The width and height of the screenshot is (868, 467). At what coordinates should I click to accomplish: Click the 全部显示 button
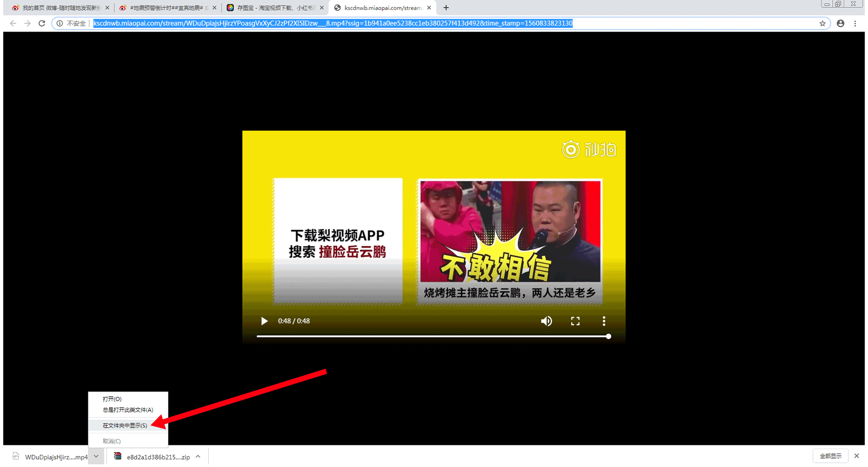(x=830, y=456)
